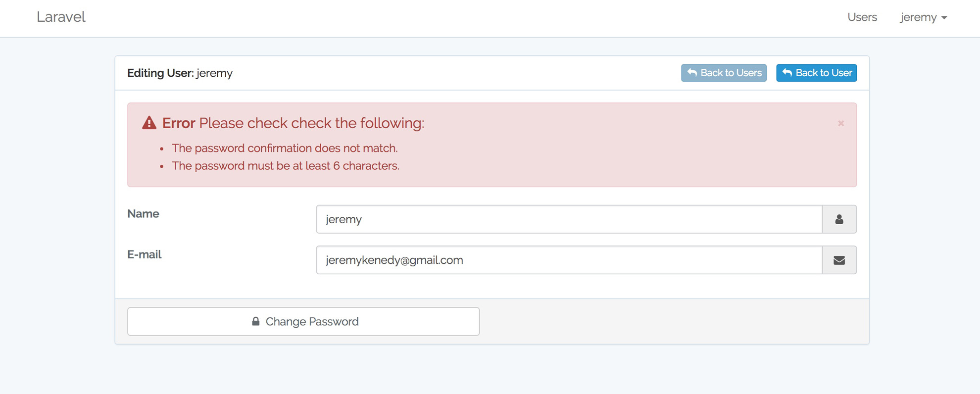
Task: Click the reply arrow icon in Back to User
Action: 787,73
